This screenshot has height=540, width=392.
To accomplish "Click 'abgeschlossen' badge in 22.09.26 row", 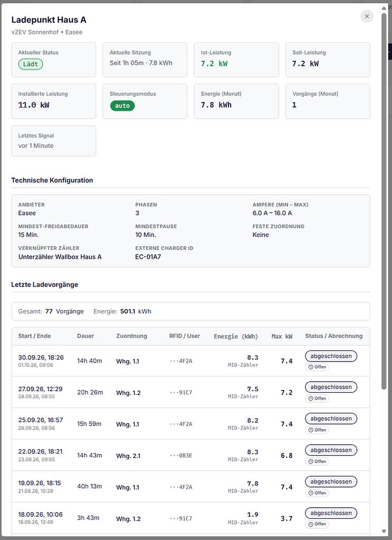I will pyautogui.click(x=331, y=450).
